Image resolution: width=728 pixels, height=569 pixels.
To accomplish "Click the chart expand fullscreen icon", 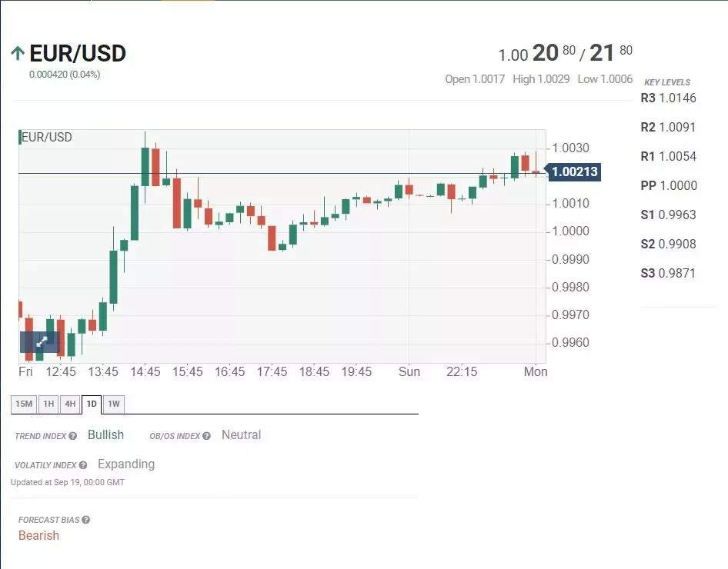I will click(x=42, y=342).
